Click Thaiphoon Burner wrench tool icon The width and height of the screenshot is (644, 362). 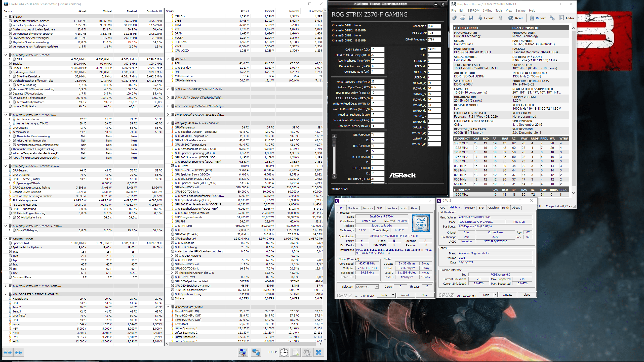pos(552,18)
